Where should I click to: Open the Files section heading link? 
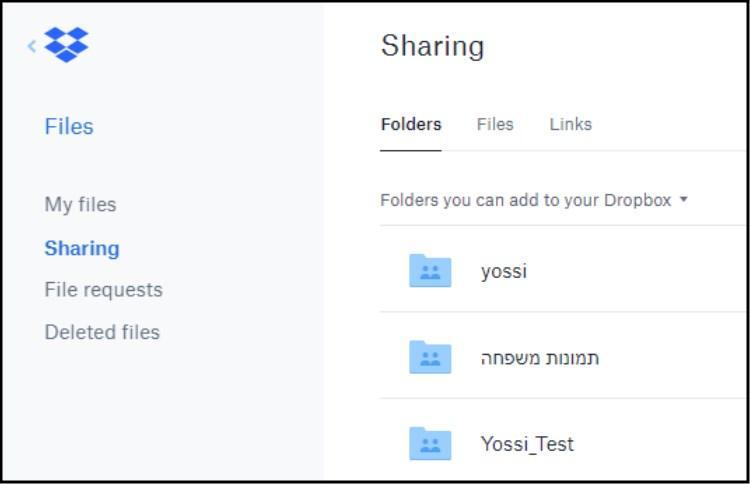tap(69, 127)
